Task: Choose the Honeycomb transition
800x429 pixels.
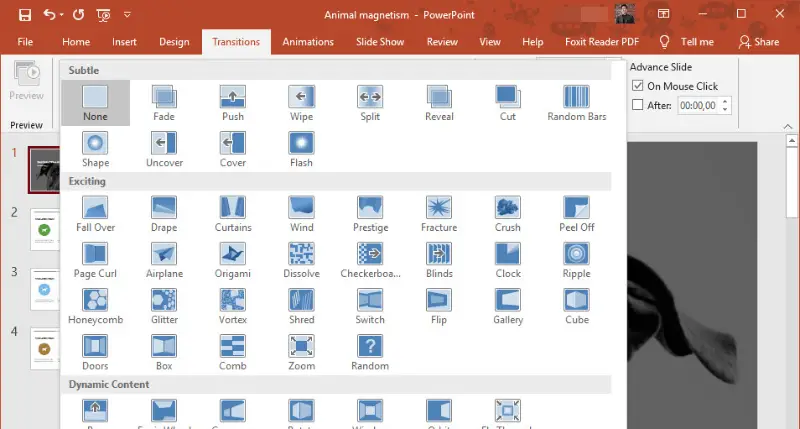Action: click(95, 307)
